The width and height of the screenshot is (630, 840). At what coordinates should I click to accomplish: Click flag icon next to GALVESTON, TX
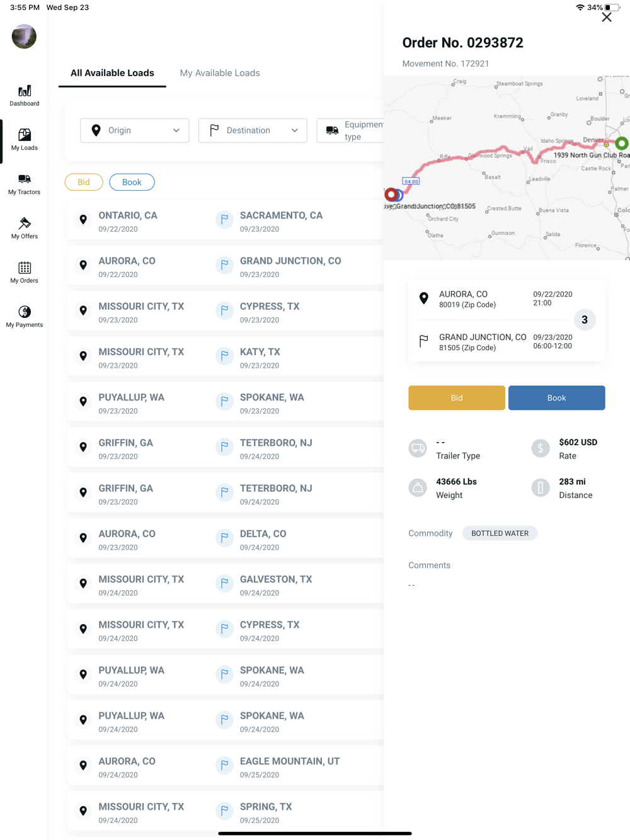coord(224,583)
